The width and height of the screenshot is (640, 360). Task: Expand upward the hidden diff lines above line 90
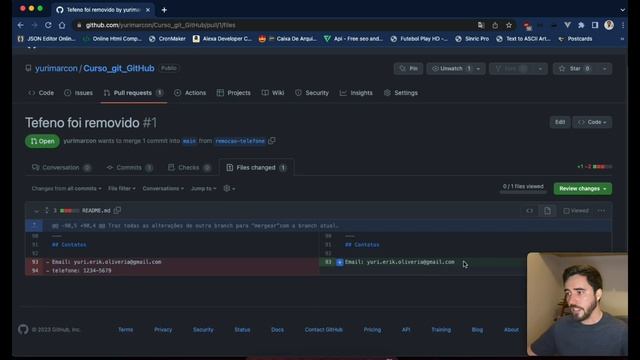34,225
